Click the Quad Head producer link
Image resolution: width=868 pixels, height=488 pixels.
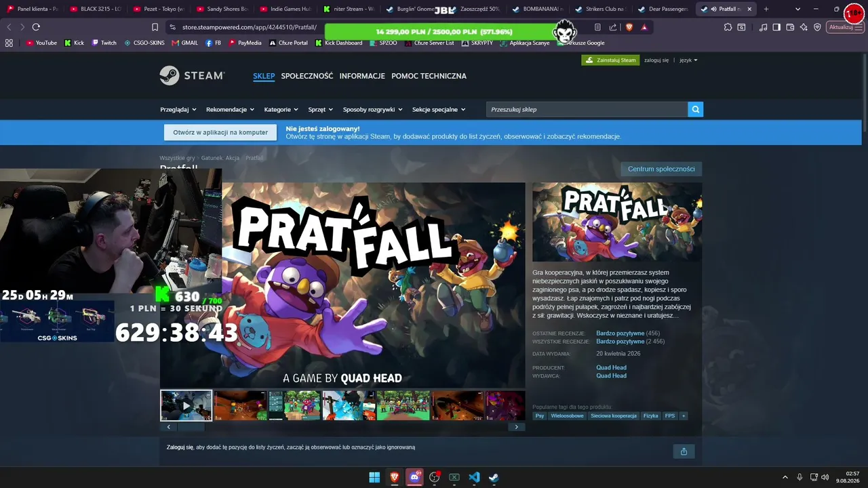[611, 367]
